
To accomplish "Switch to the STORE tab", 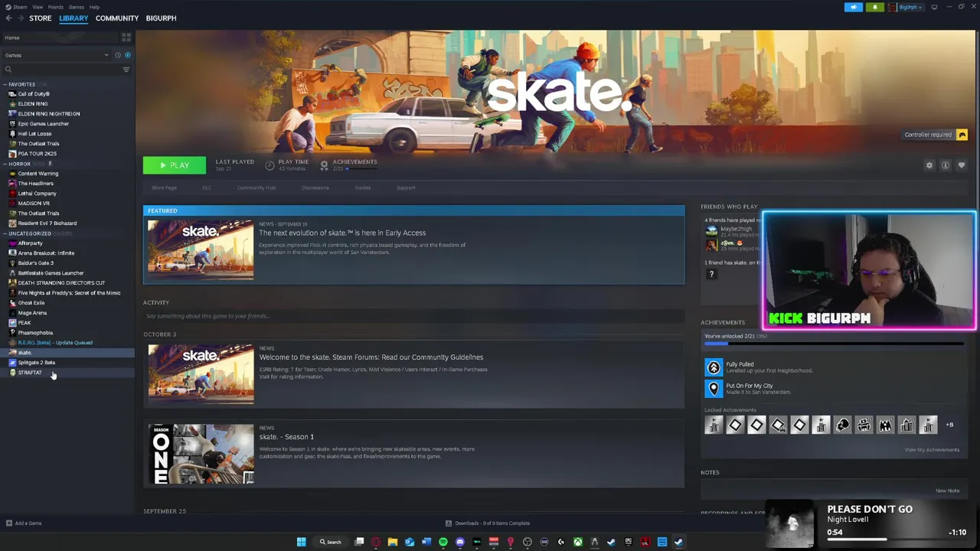I will tap(41, 18).
